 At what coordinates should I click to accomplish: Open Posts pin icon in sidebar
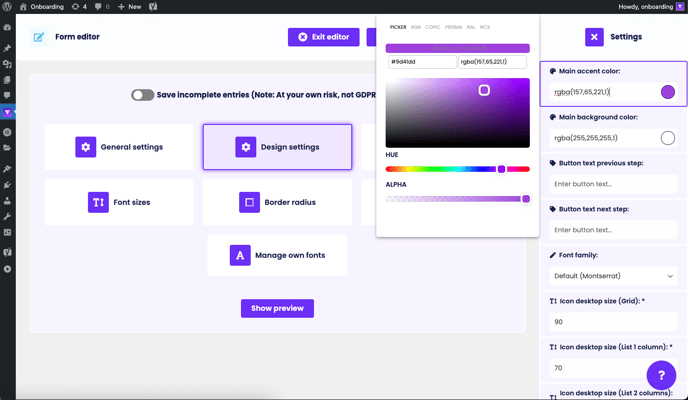[x=7, y=48]
